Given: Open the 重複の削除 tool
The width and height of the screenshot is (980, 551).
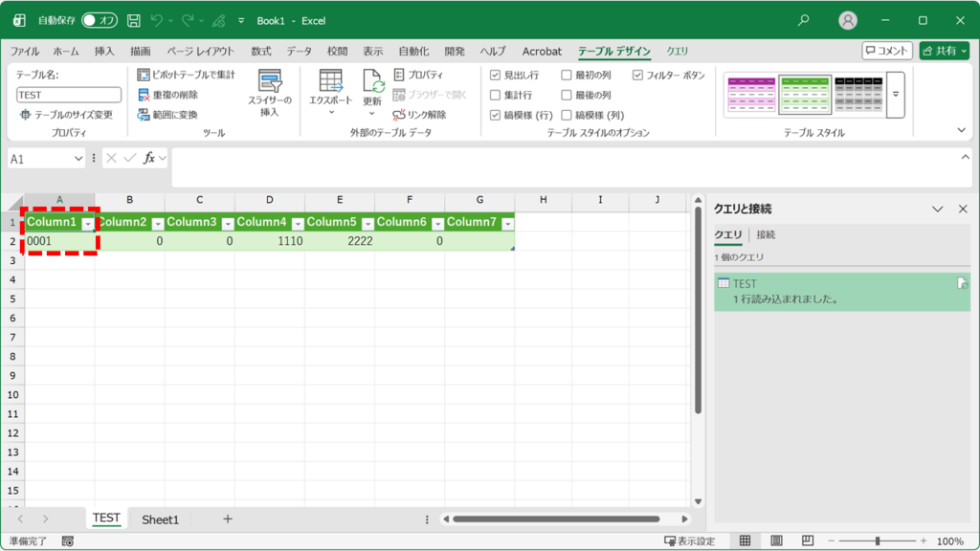Looking at the screenshot, I should click(145, 94).
